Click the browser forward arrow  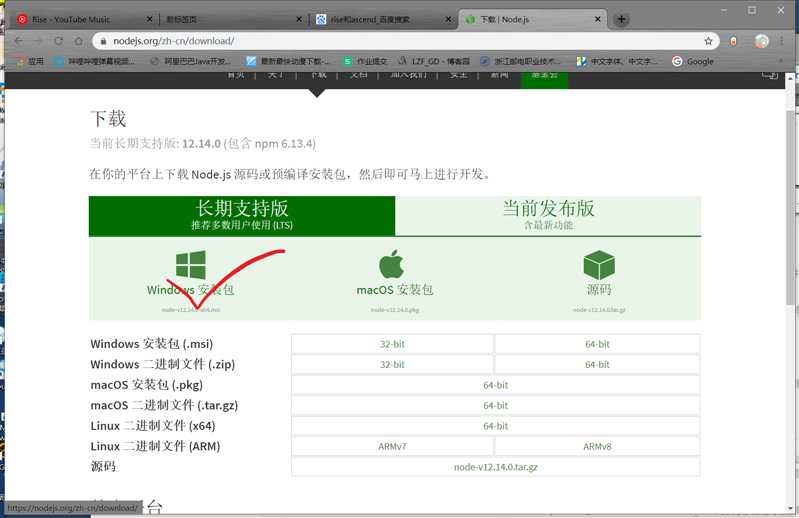tap(39, 41)
